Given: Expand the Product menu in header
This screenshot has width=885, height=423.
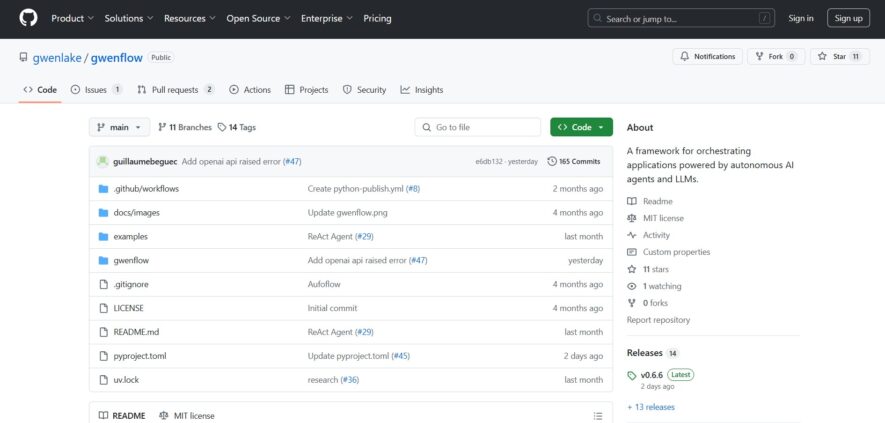Looking at the screenshot, I should (72, 18).
